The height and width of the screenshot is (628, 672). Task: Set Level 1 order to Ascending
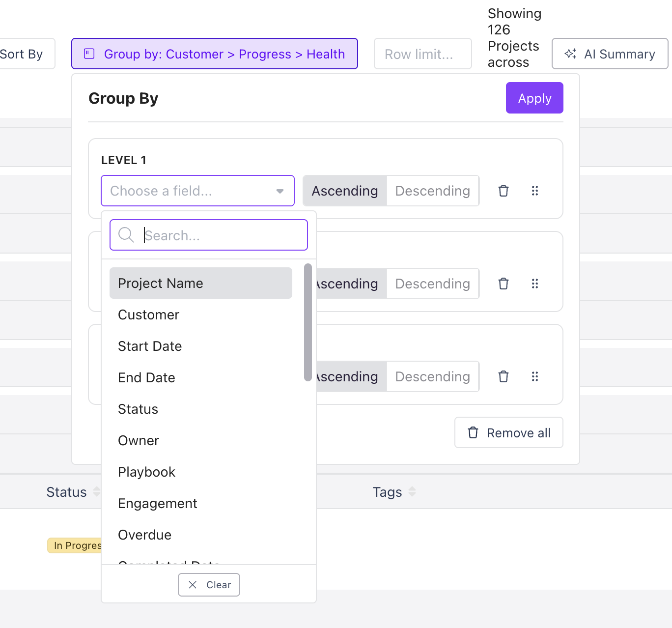point(345,191)
